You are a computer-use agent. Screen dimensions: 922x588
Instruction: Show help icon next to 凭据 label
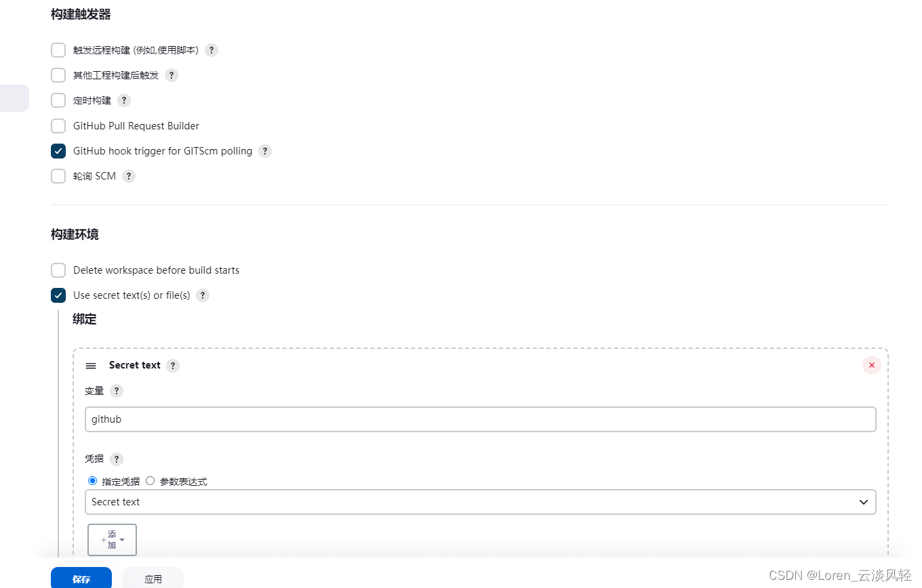117,459
